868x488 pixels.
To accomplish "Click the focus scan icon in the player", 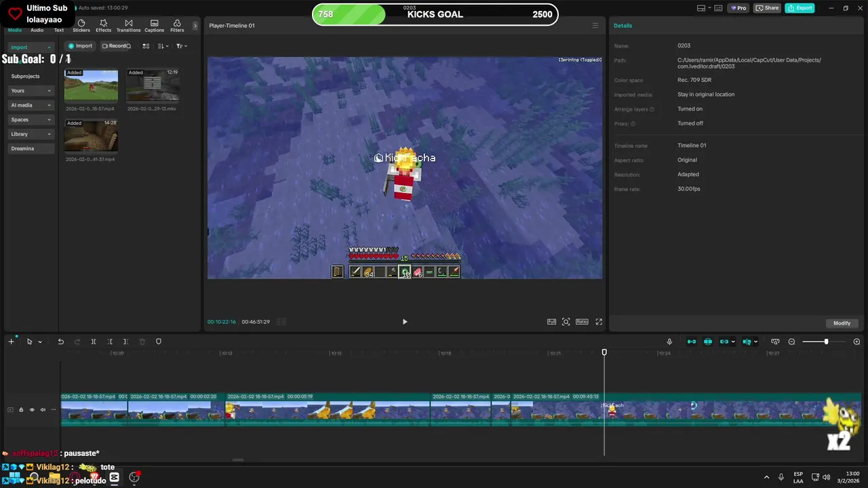I will click(566, 322).
